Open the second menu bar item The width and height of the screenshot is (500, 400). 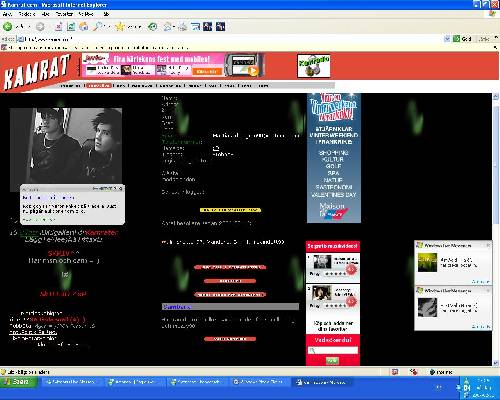[27, 14]
